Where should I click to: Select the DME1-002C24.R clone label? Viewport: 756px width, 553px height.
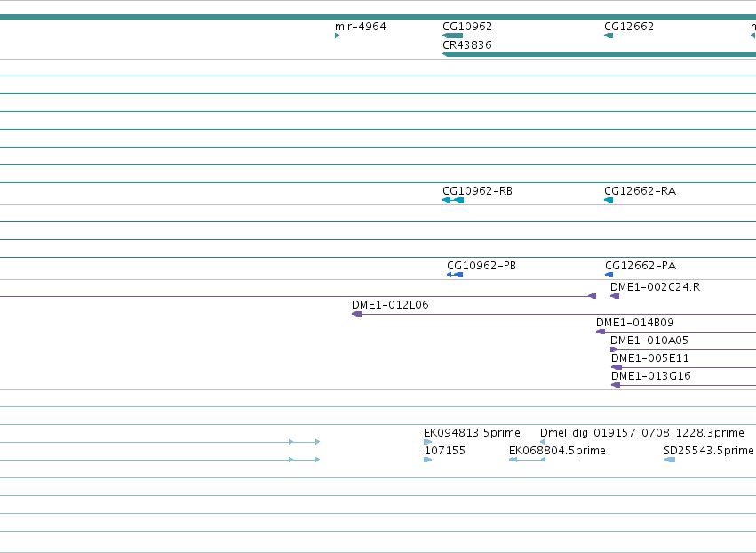655,287
